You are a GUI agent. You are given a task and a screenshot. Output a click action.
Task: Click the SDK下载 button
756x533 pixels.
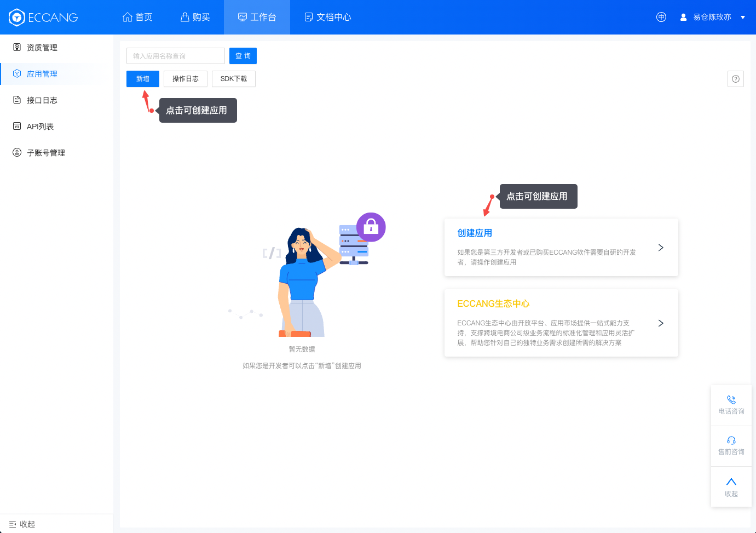click(x=234, y=79)
